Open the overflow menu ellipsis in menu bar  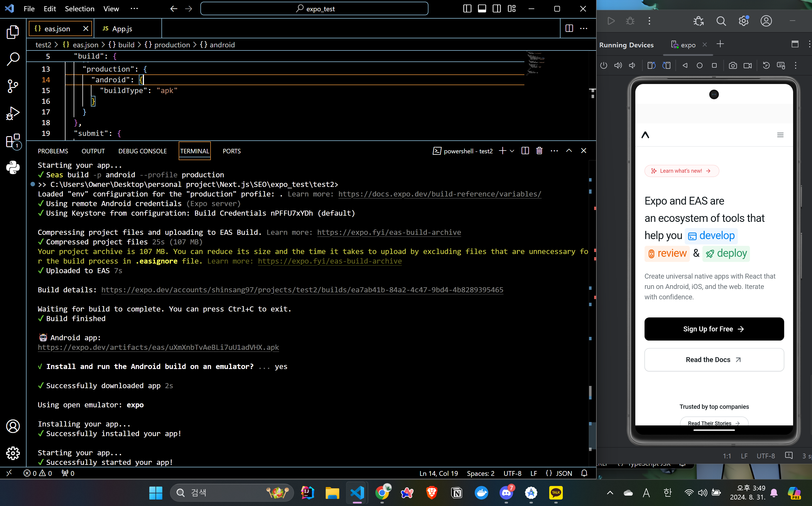click(134, 9)
